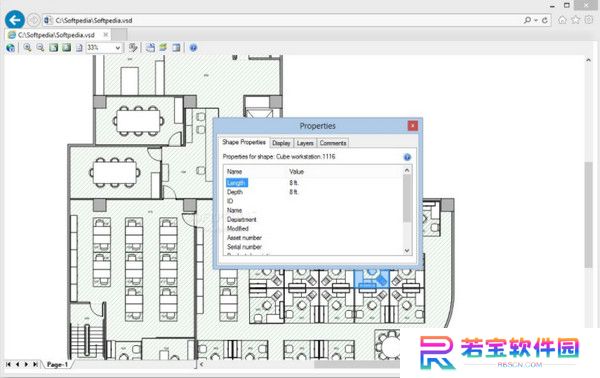Select the Depth property row
Viewport: 600px width, 378px height.
click(x=314, y=192)
